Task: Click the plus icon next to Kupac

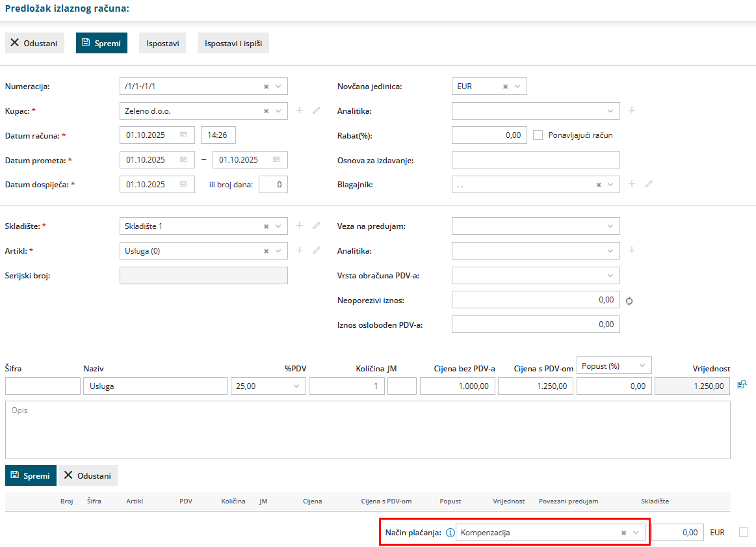Action: 300,111
